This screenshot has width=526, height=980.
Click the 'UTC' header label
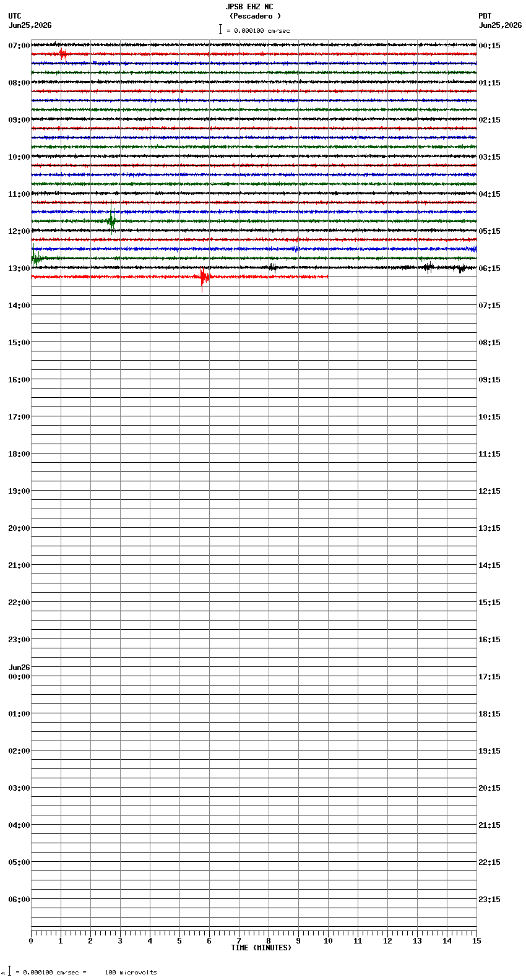[15, 16]
